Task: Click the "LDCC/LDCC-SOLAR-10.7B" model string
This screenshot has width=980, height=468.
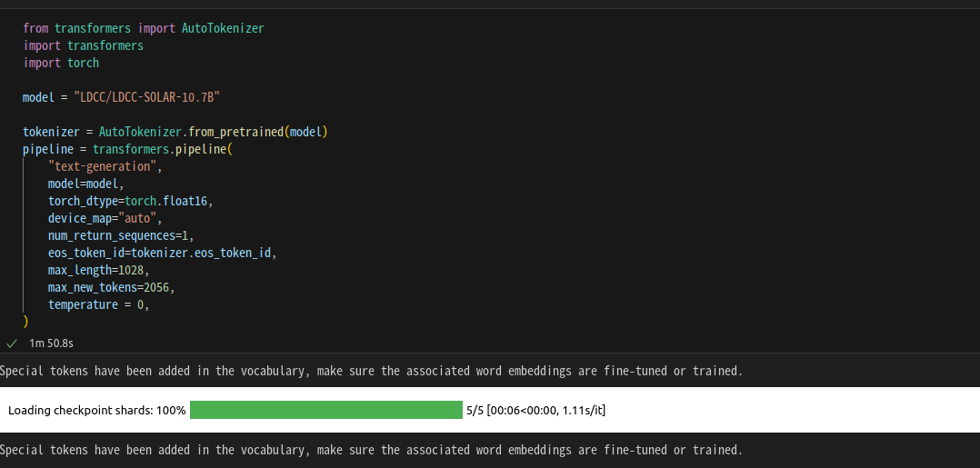Action: [x=147, y=96]
